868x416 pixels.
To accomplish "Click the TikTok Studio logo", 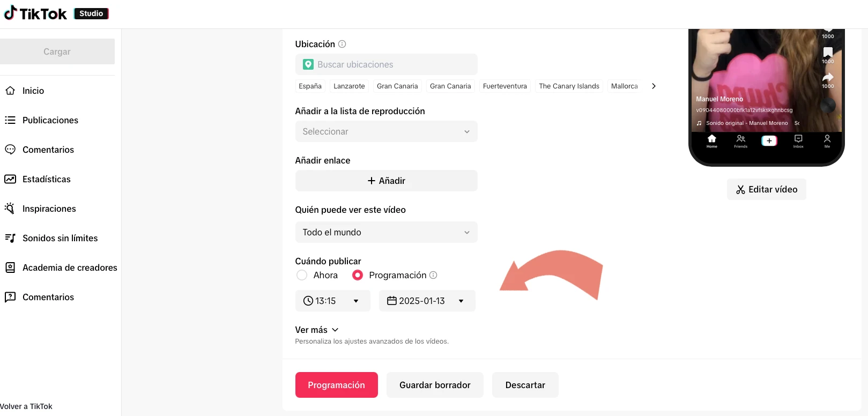I will tap(56, 13).
